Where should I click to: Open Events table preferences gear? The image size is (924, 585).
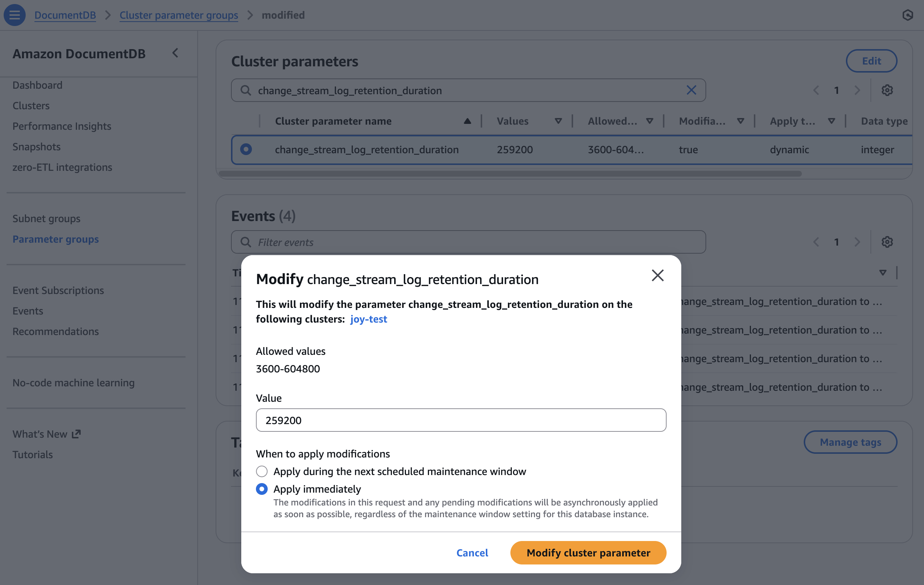(887, 242)
